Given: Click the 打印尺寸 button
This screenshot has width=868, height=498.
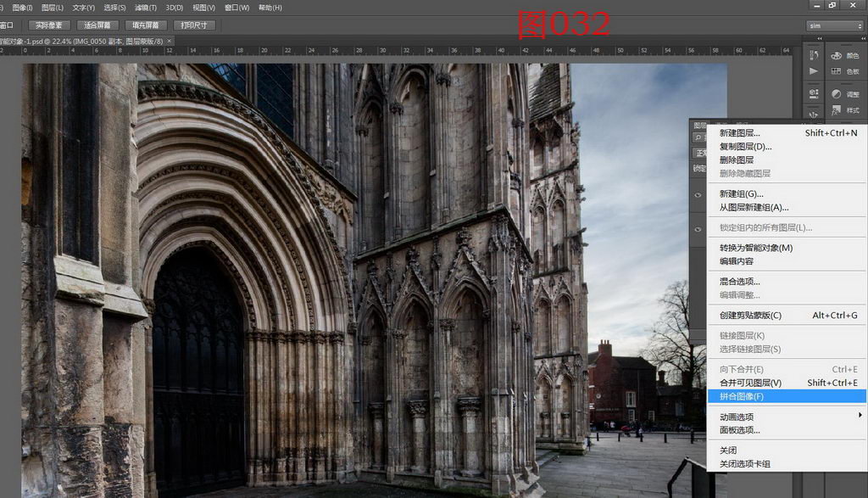Looking at the screenshot, I should coord(194,25).
